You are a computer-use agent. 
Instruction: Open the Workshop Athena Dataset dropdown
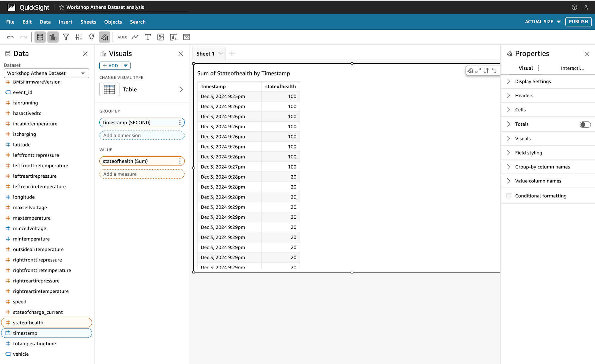46,73
